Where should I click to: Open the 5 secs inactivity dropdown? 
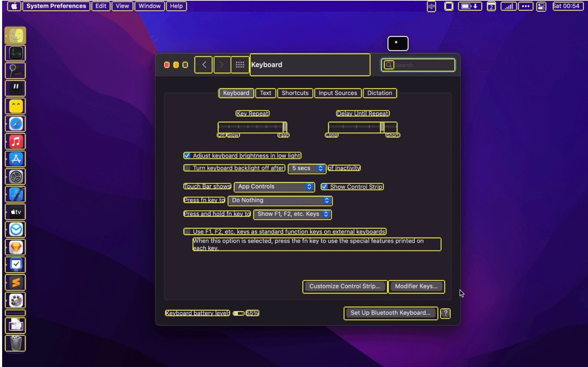307,168
